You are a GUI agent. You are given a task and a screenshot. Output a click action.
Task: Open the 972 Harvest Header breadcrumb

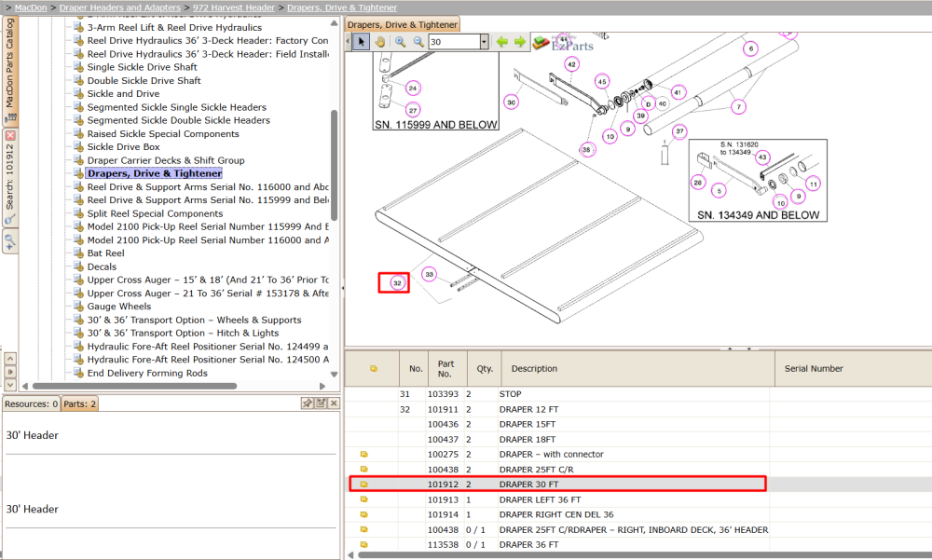pos(234,7)
